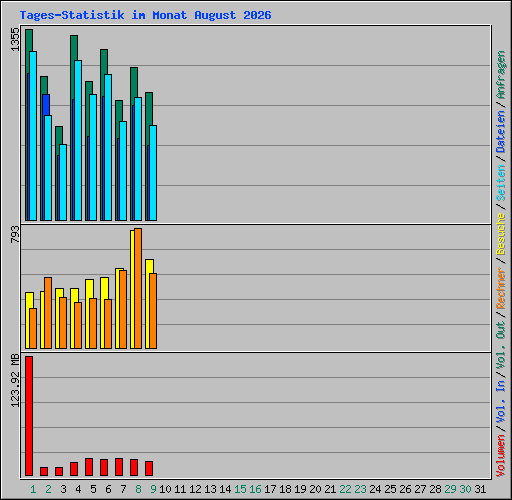Click the day 1 red volume bar
Viewport: 512px width, 500px height.
(29, 416)
